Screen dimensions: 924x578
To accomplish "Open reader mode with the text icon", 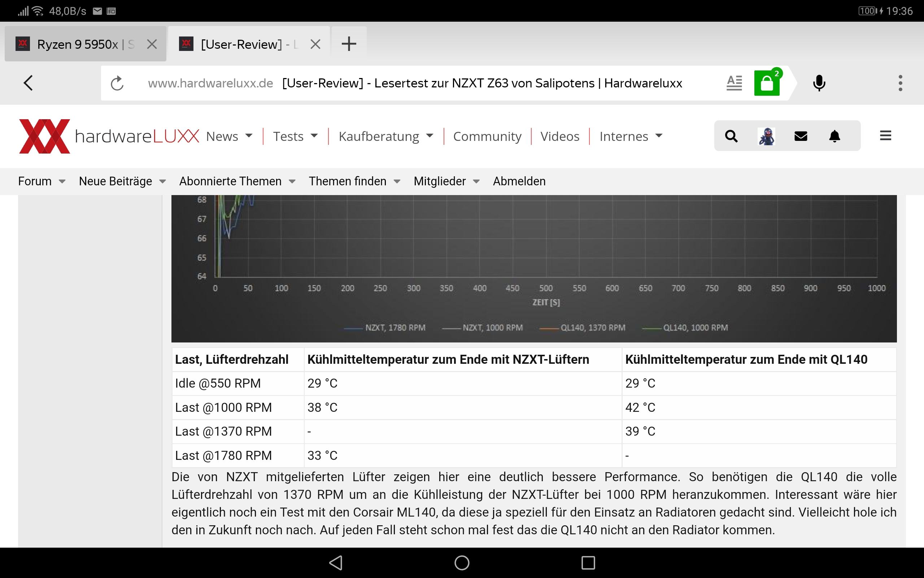I will coord(734,83).
